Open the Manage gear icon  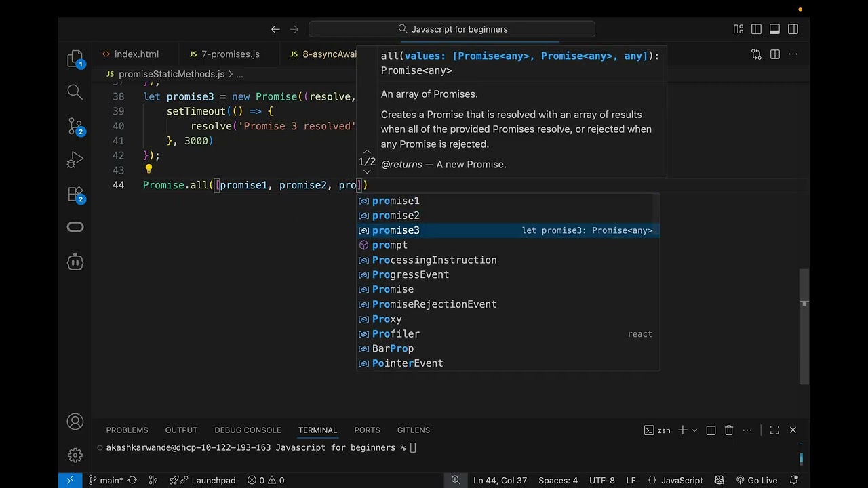click(75, 455)
